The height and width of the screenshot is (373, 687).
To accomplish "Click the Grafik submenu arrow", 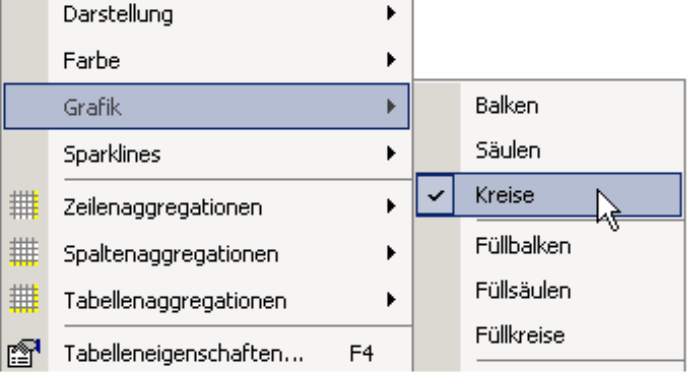I will (391, 107).
